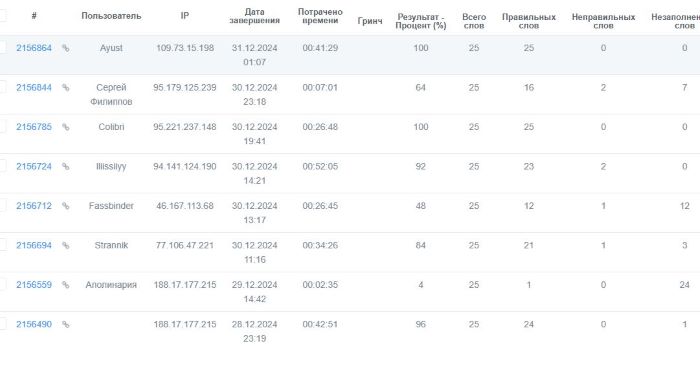
Task: Open result link 2156712
Action: [34, 206]
